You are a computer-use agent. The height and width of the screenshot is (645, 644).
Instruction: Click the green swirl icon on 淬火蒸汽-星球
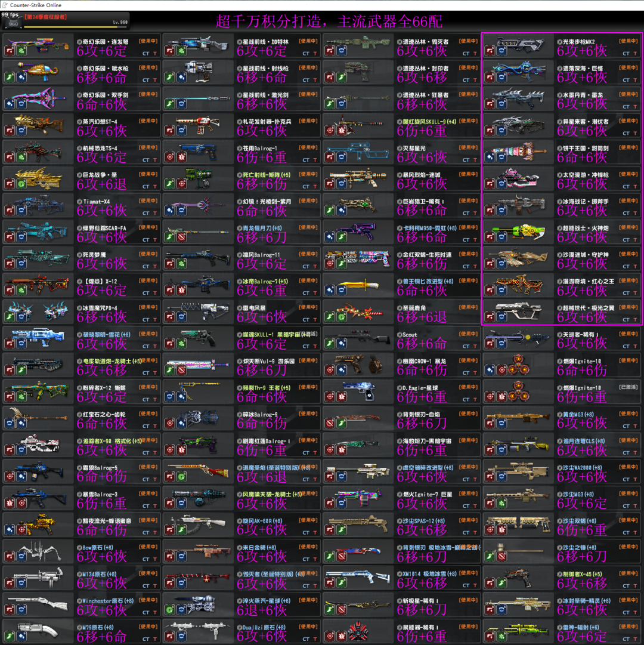pos(169,610)
